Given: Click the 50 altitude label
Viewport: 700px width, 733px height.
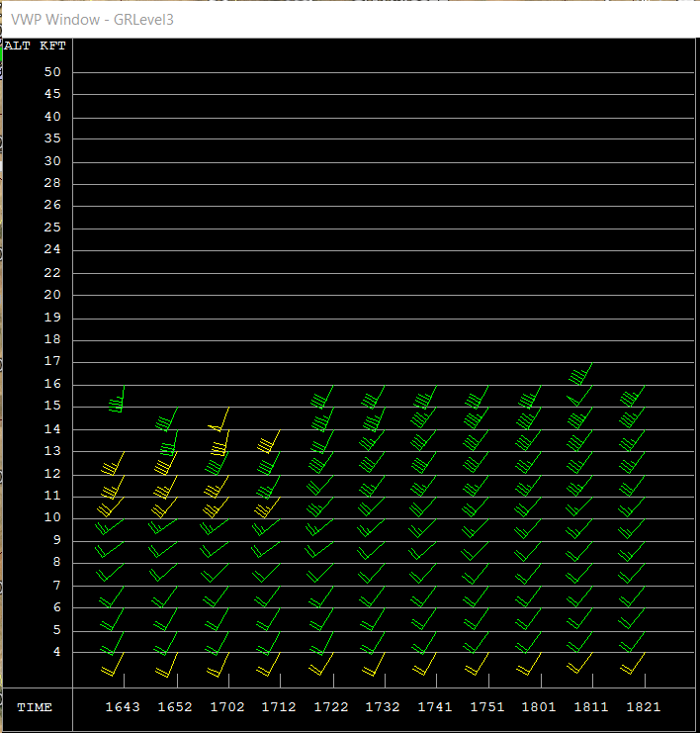Looking at the screenshot, I should pyautogui.click(x=52, y=72).
